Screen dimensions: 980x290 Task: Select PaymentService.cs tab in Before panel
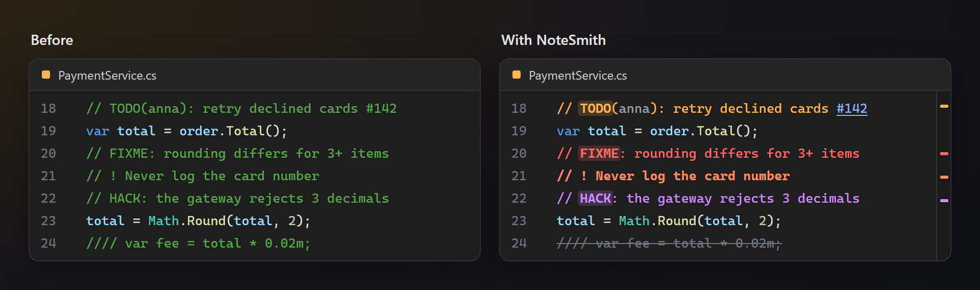coord(107,76)
